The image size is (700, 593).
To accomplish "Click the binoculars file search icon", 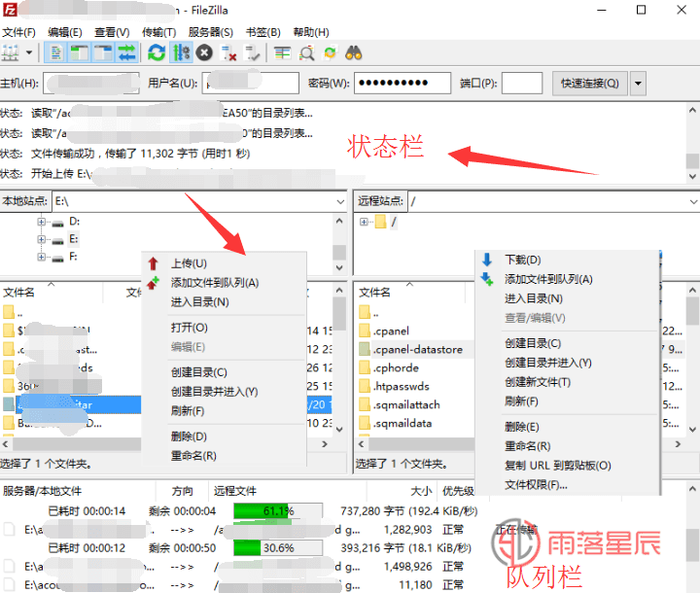I will [x=354, y=52].
